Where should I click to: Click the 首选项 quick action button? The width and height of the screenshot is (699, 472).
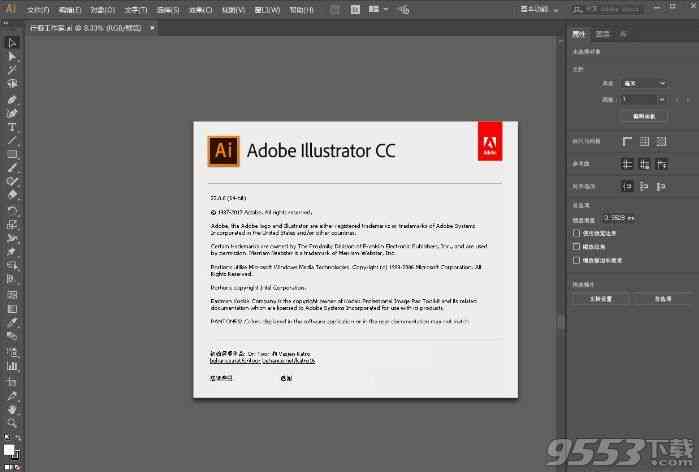[663, 299]
